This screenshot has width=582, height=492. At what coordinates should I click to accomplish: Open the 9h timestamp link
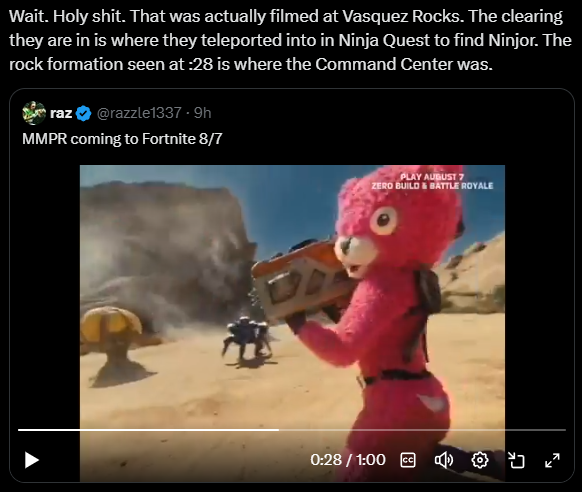(203, 113)
